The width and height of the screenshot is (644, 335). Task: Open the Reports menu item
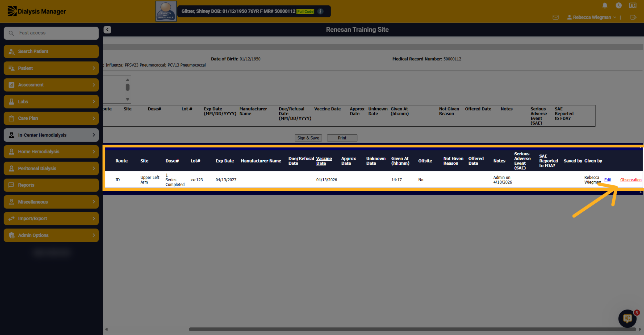point(51,185)
